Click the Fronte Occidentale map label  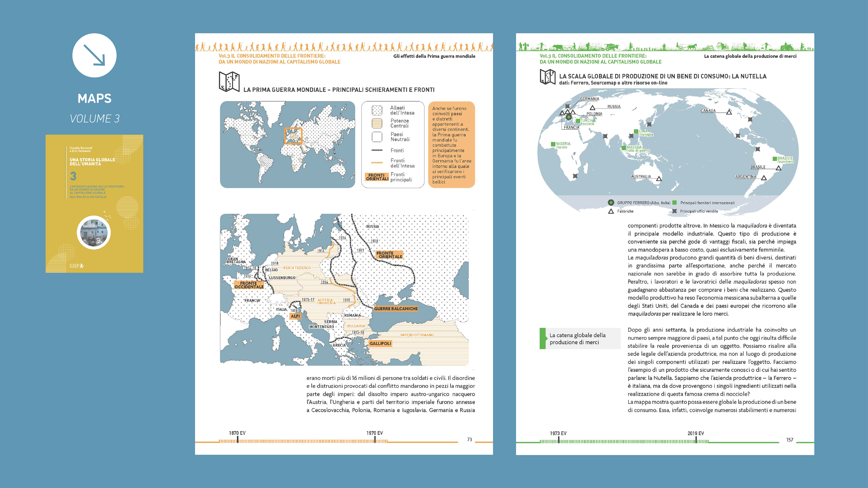click(249, 285)
